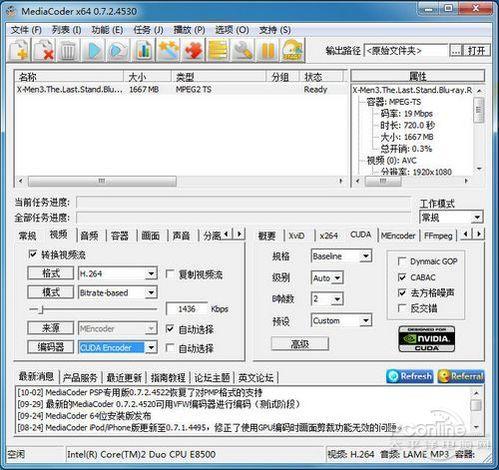Viewport: 499px width, 470px height.
Task: Click the wand with stars toolbar icon
Action: coord(169,50)
